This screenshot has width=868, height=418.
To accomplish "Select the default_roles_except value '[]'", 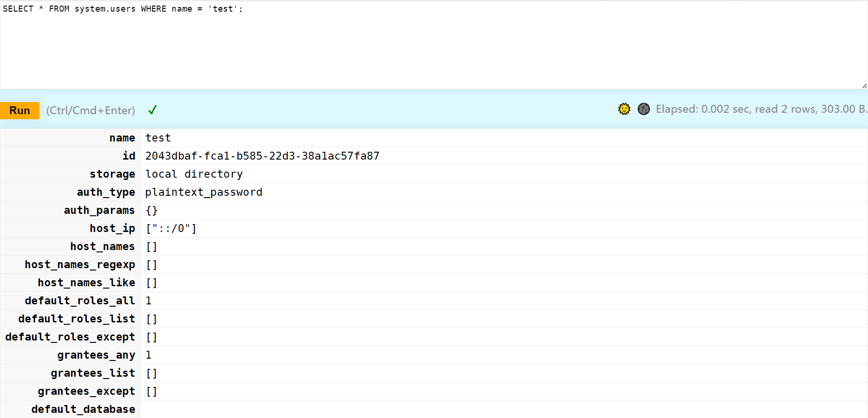I will [152, 337].
